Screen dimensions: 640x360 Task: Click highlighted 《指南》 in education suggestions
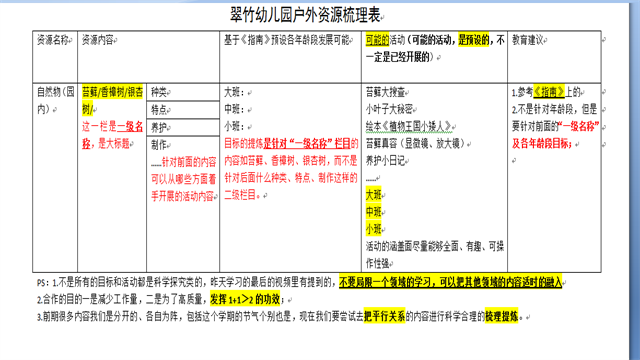coord(549,92)
